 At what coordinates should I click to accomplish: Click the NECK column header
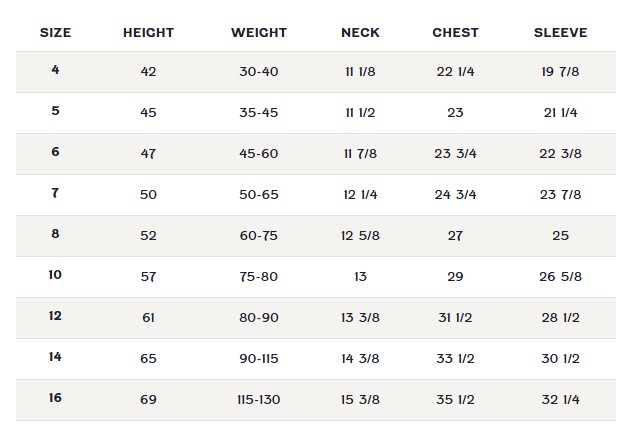coord(360,33)
